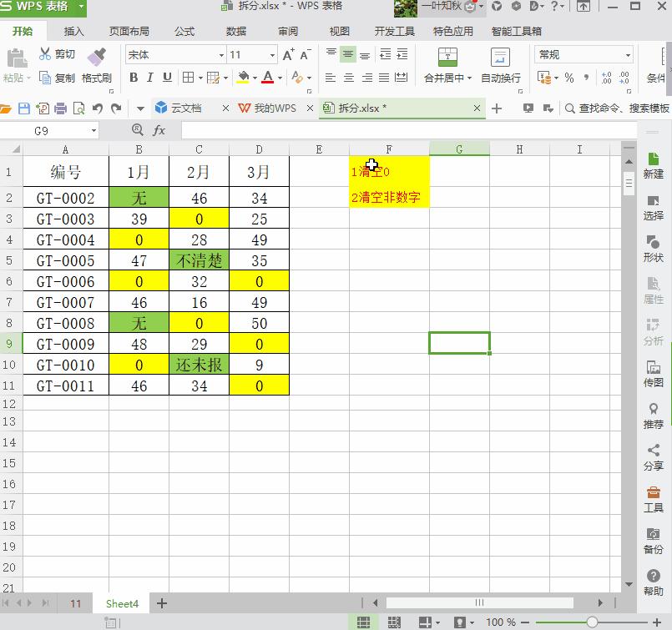Apply percent style format
Viewport: 672px width, 630px height.
point(569,78)
